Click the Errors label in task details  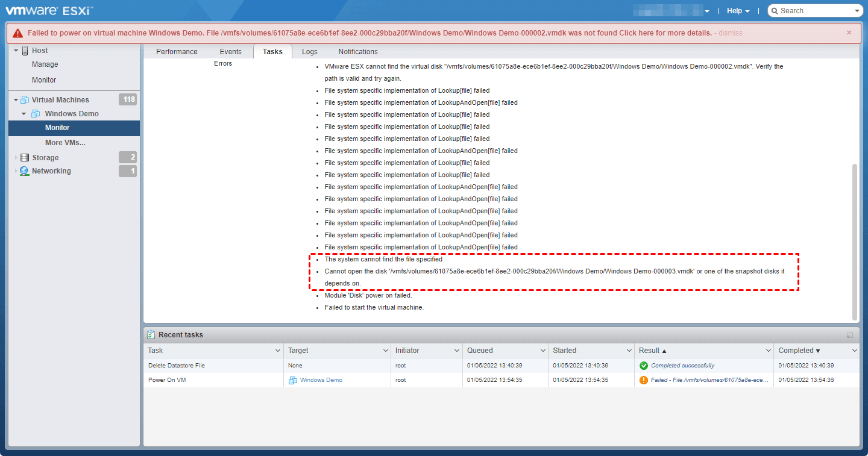223,63
